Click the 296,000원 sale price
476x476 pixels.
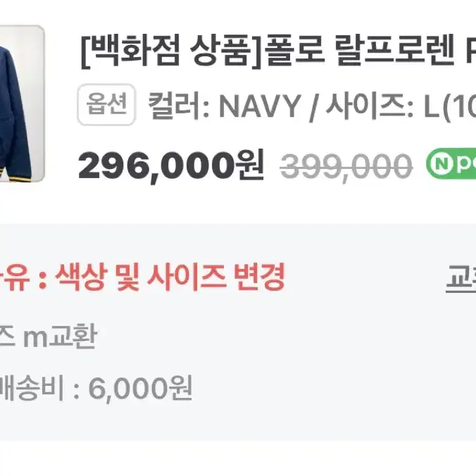[x=170, y=165]
